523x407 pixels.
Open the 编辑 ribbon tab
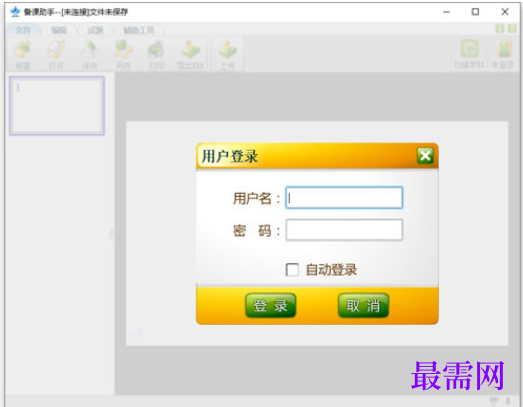(x=59, y=30)
